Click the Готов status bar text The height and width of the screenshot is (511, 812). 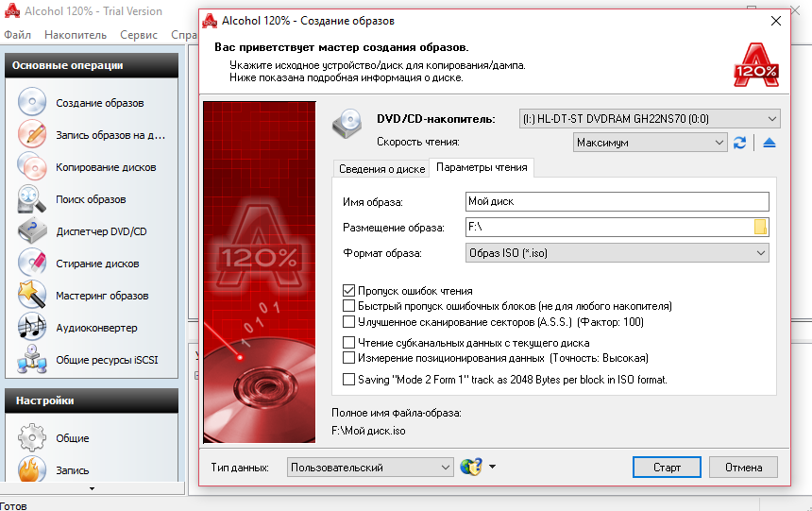click(x=13, y=506)
